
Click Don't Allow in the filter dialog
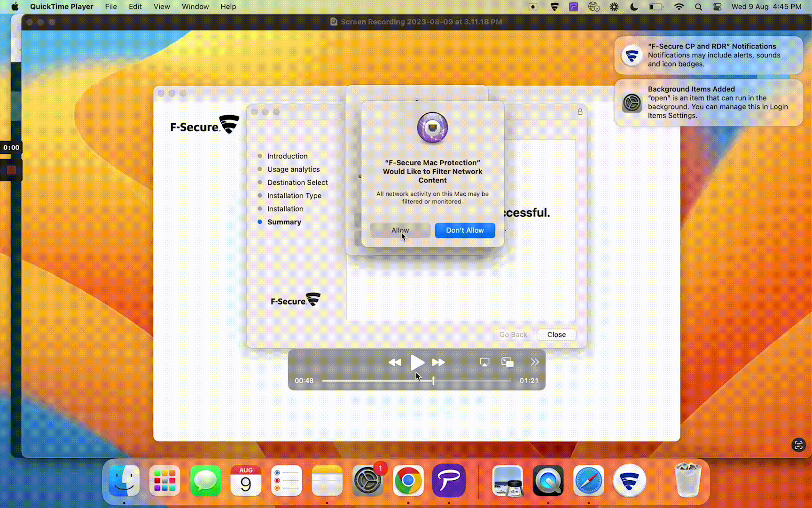[465, 230]
